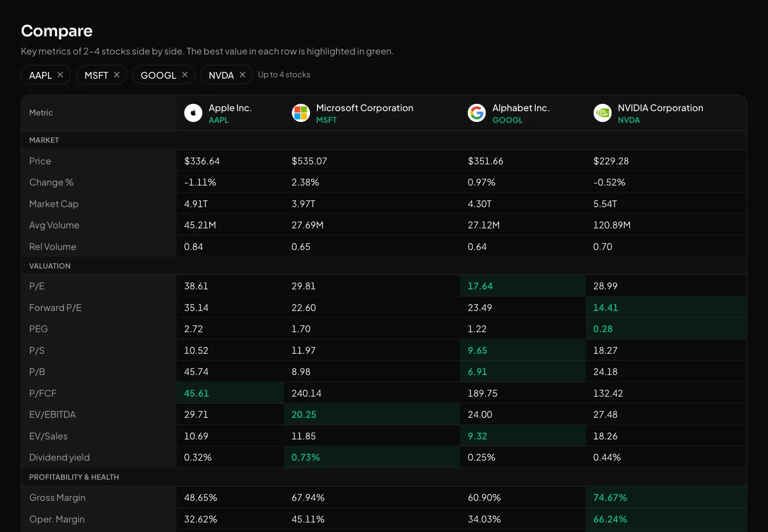
Task: Open the NVDA ticker link under NVIDIA
Action: (x=629, y=120)
